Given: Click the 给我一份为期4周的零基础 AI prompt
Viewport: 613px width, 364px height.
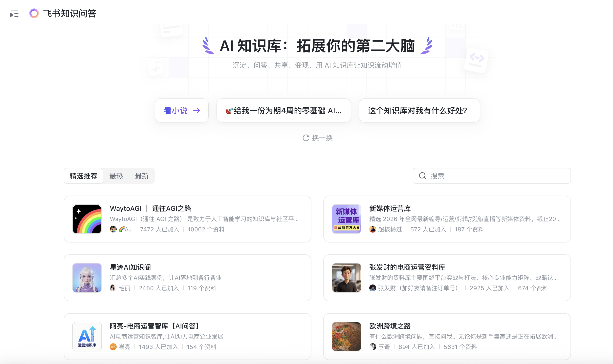Looking at the screenshot, I should (x=284, y=110).
